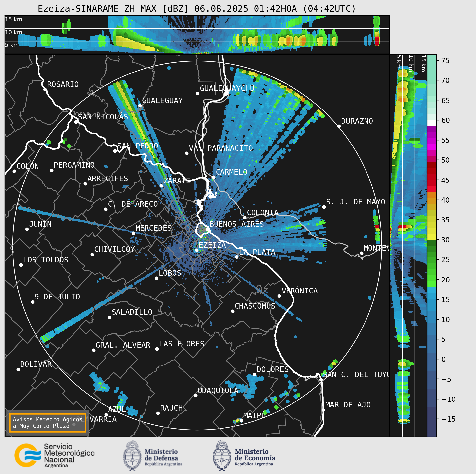Click the LA PLATA city label
Screen dimensions: 476x474
(x=257, y=252)
